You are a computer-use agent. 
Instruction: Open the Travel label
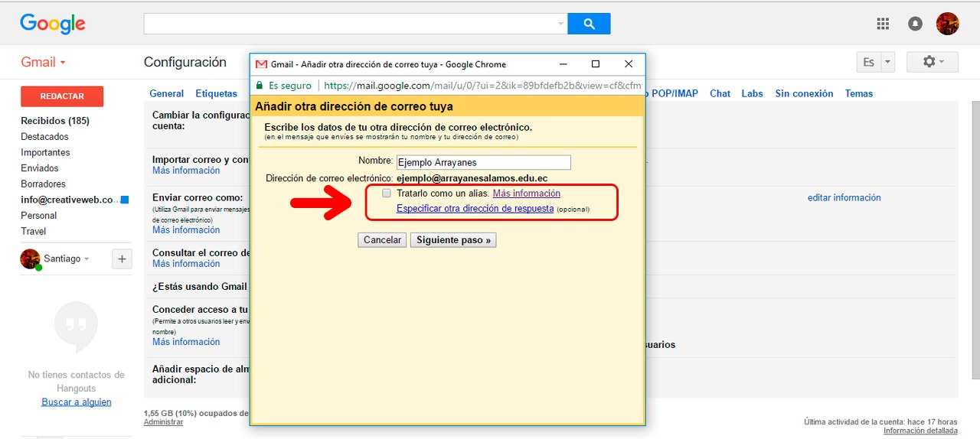pyautogui.click(x=34, y=231)
